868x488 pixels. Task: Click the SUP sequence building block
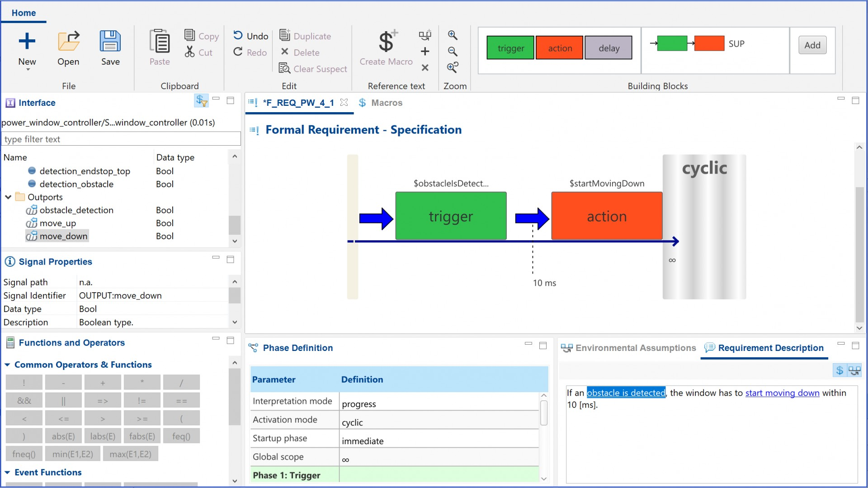(x=697, y=43)
